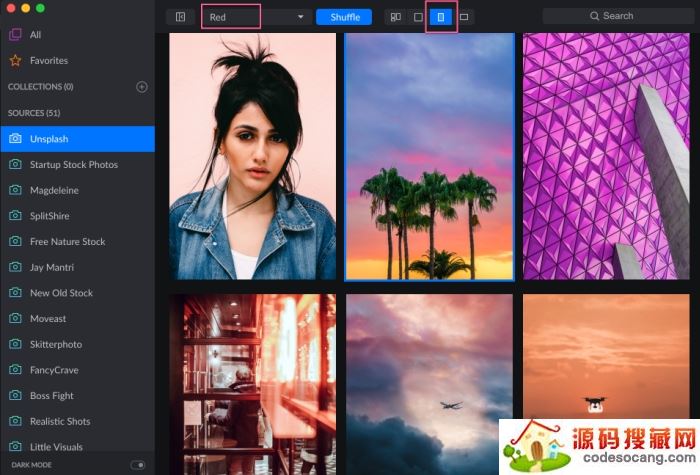This screenshot has width=700, height=475.
Task: Click camera icon beside Unsplash
Action: (15, 138)
